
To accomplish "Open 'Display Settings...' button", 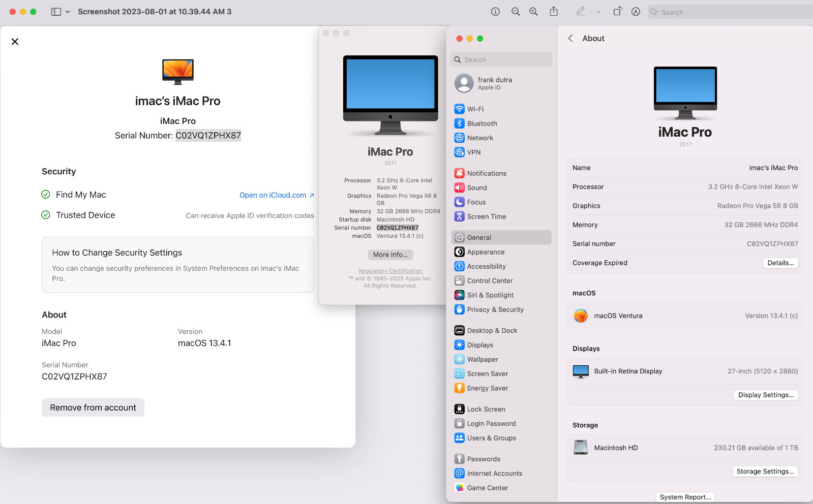I will [766, 395].
